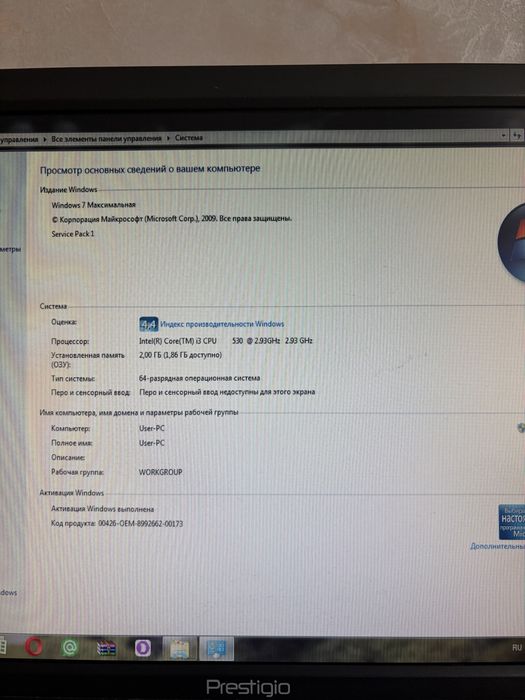The image size is (525, 700).
Task: Expand arrow before 'Все элементы панели управления'
Action: click(x=45, y=139)
